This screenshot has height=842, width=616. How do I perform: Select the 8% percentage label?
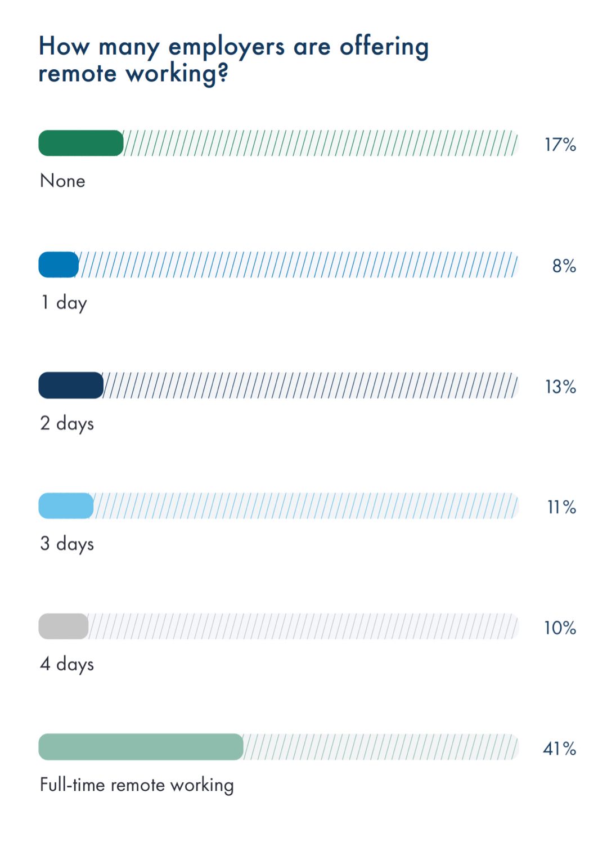coord(564,266)
